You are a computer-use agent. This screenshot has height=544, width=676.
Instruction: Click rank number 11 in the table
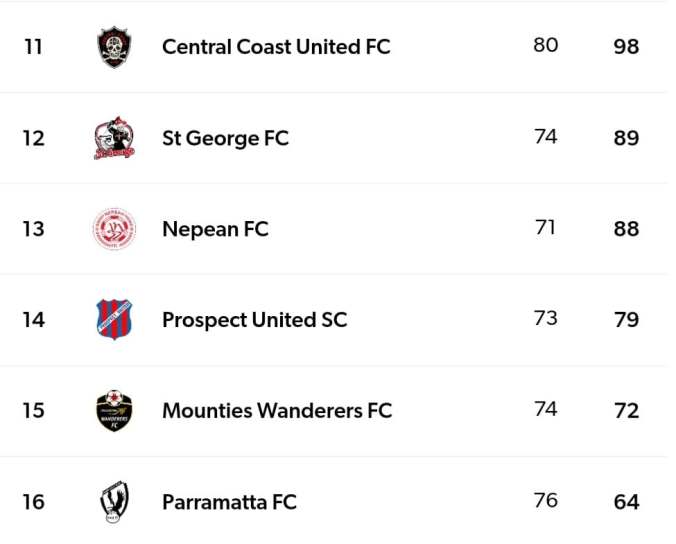click(33, 47)
